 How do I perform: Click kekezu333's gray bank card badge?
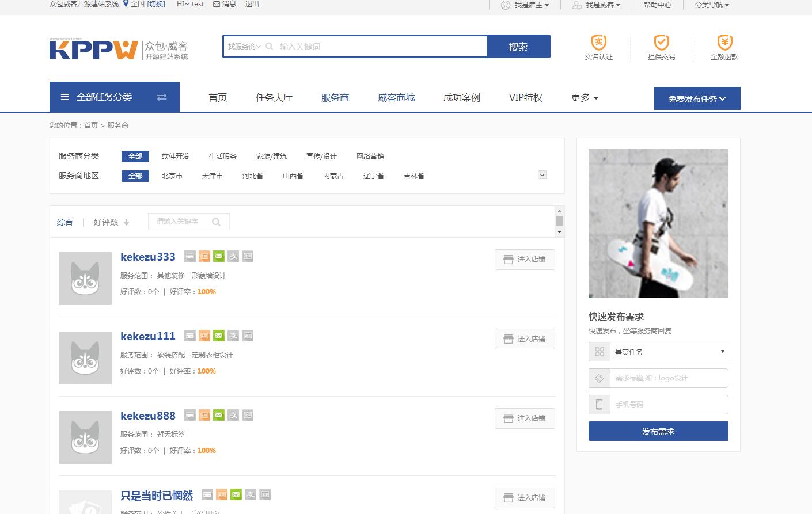tap(190, 256)
